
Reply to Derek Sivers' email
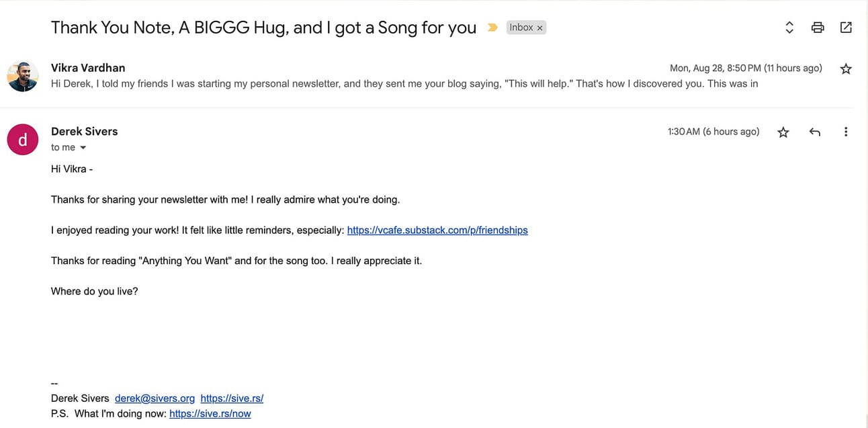(815, 132)
